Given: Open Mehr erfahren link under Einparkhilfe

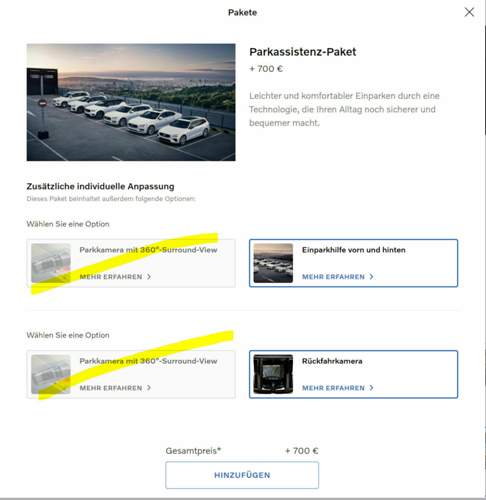Looking at the screenshot, I should click(x=333, y=277).
